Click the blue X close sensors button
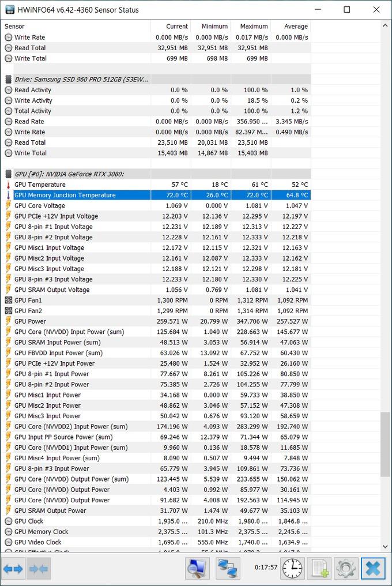Viewport: 392px width, 586px height. tap(372, 569)
